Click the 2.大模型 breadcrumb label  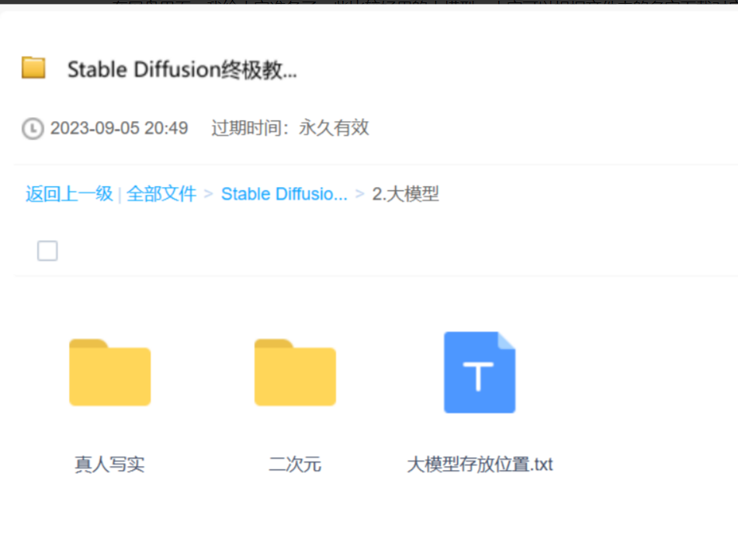click(x=406, y=194)
